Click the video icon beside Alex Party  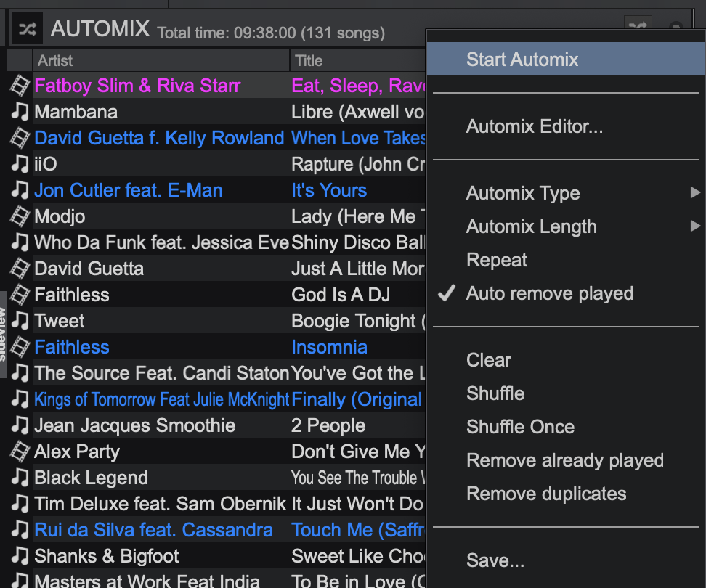(x=19, y=452)
